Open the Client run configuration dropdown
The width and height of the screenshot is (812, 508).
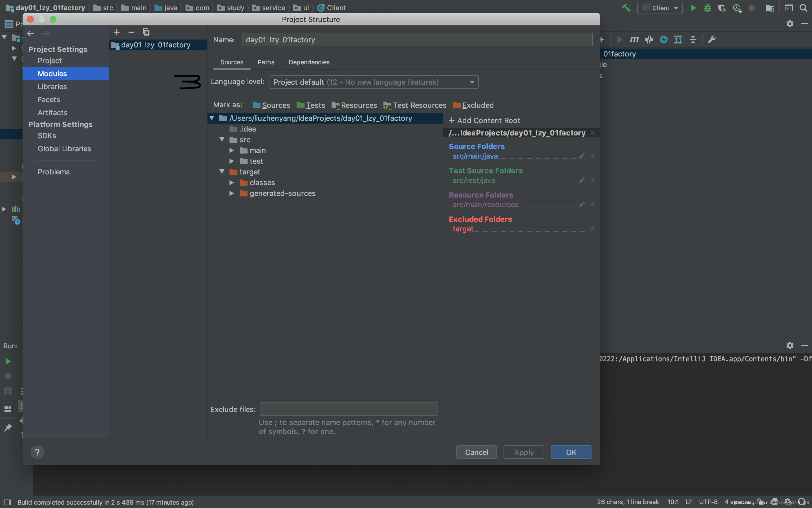[660, 8]
